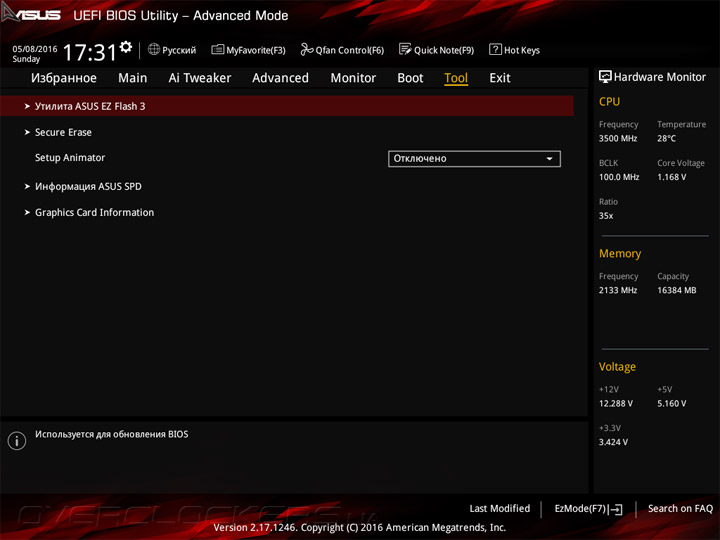Image resolution: width=720 pixels, height=540 pixels.
Task: Click the EzMode exit arrow icon
Action: coord(615,510)
